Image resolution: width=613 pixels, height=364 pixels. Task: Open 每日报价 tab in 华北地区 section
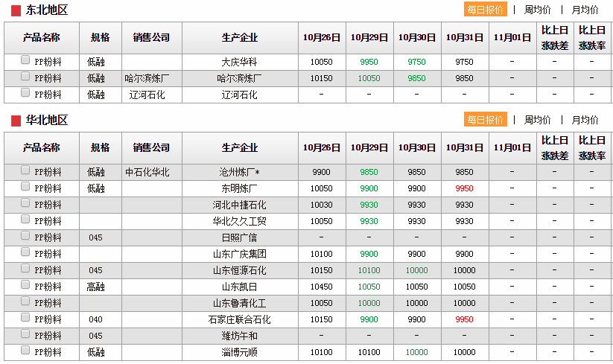coord(485,120)
